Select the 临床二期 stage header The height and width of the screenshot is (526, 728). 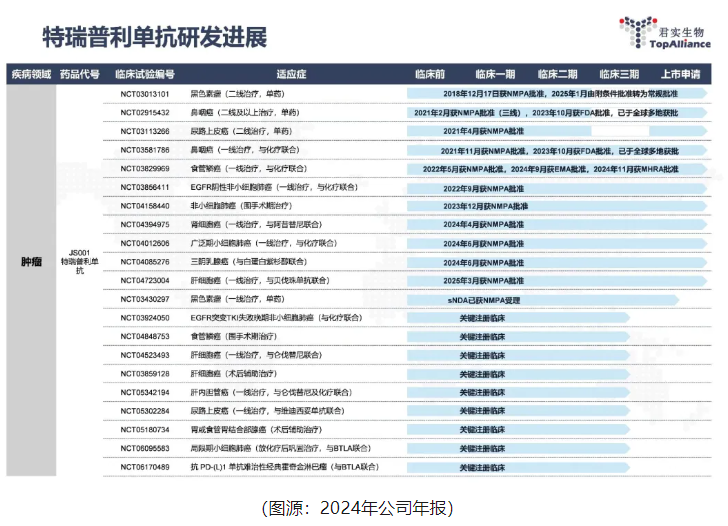point(557,74)
